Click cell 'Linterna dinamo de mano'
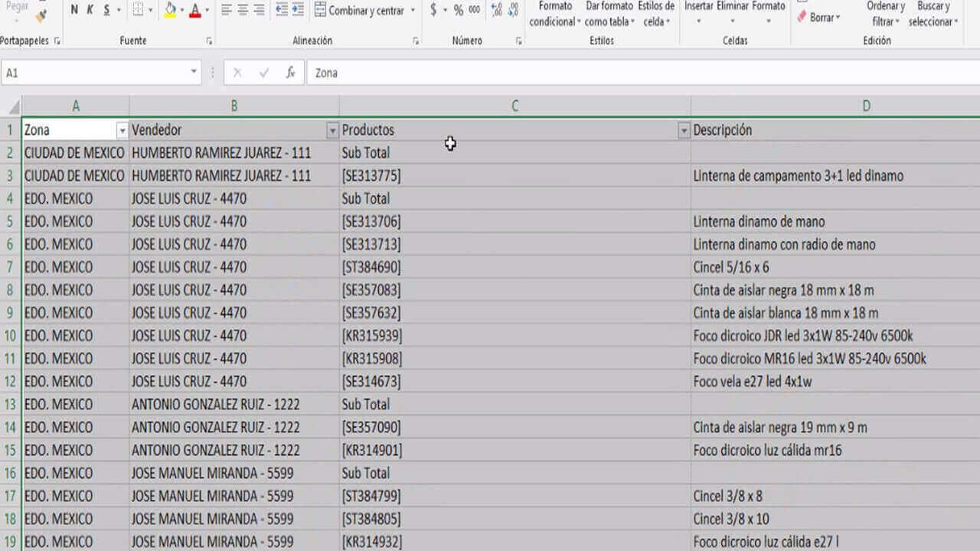This screenshot has height=551, width=980. 835,222
